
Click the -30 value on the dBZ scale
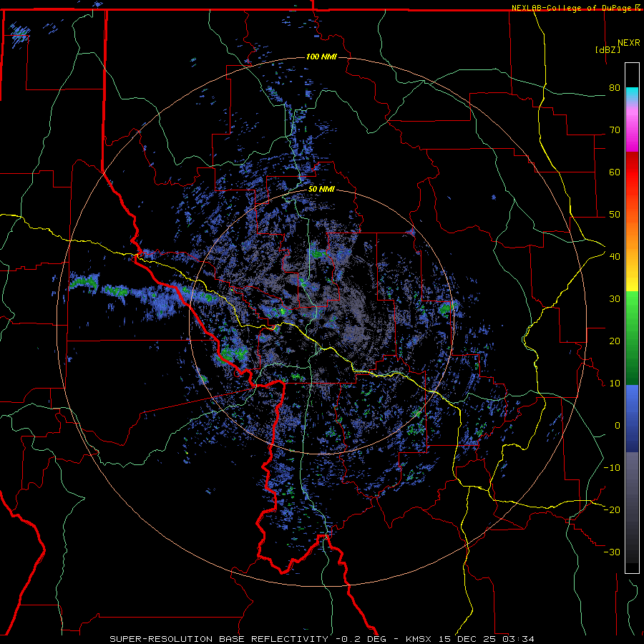pyautogui.click(x=612, y=552)
